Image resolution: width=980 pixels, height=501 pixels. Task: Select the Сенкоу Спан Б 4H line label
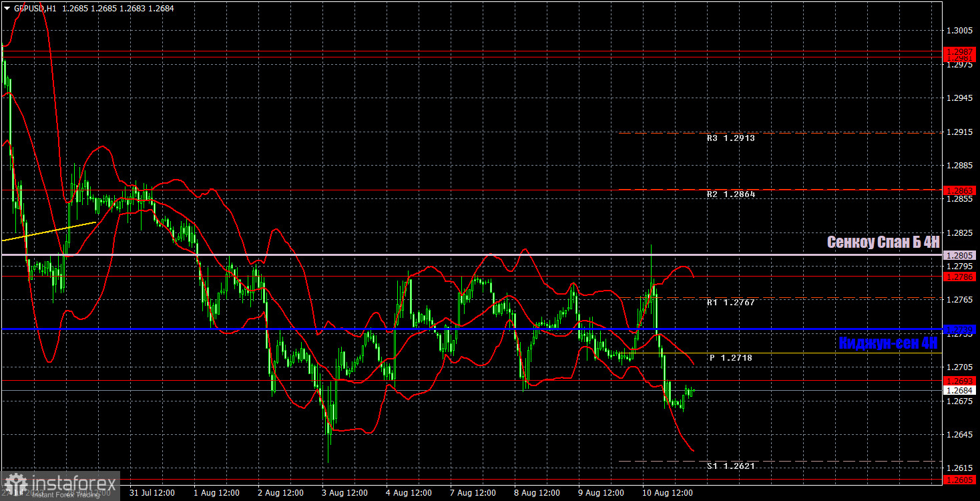click(883, 242)
